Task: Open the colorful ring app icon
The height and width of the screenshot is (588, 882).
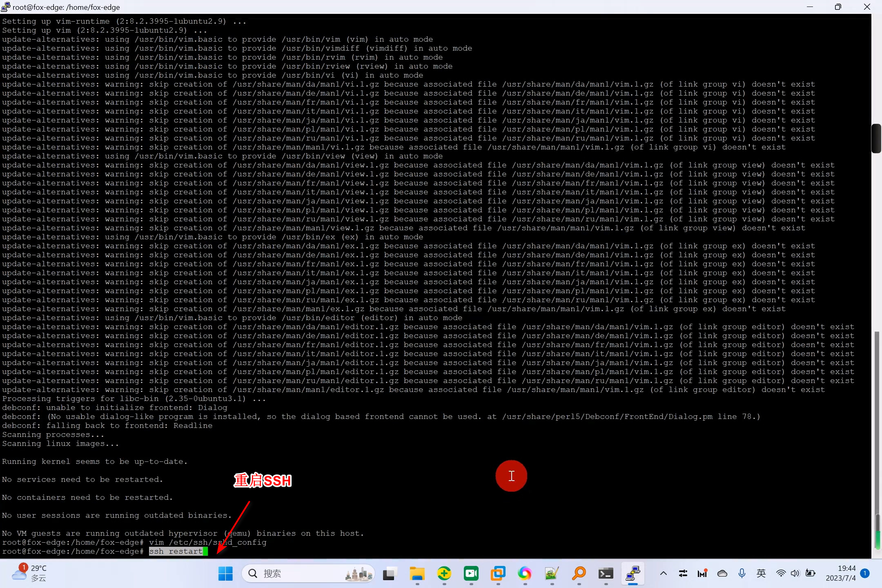Action: click(525, 573)
